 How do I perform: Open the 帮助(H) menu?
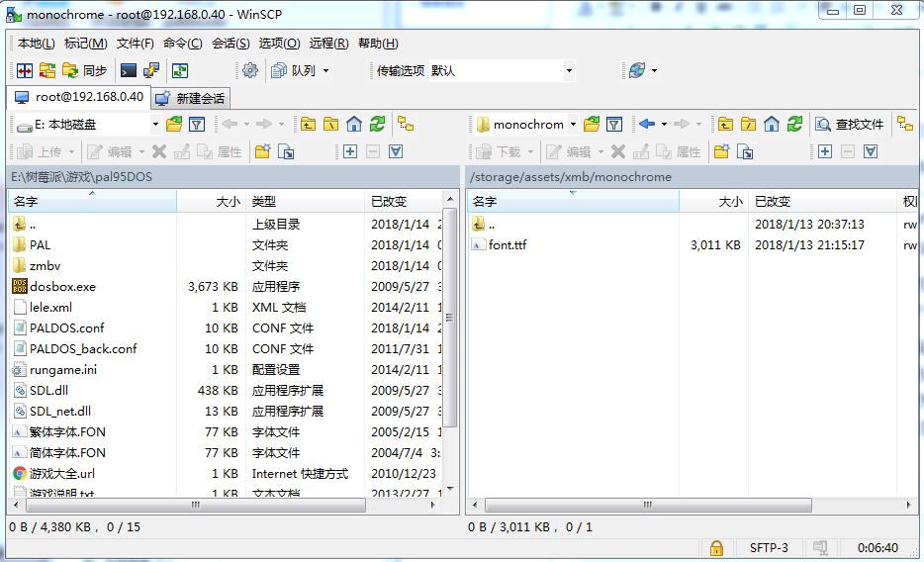tap(378, 44)
